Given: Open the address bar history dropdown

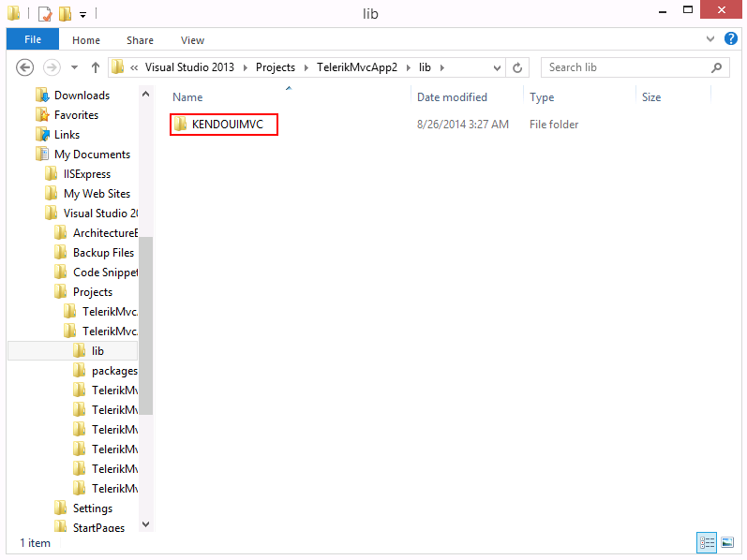Looking at the screenshot, I should (x=497, y=67).
